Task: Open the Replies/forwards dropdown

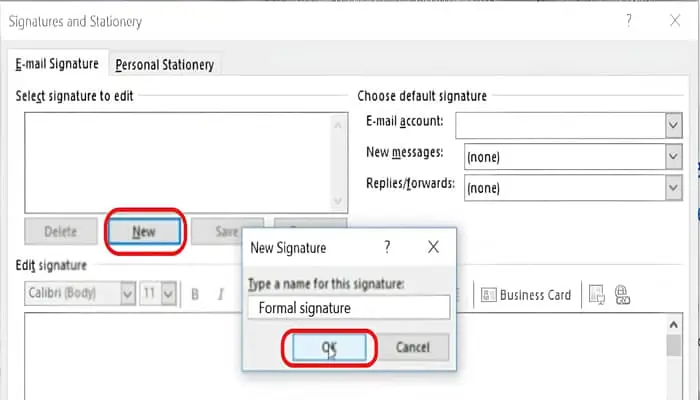Action: coord(673,187)
